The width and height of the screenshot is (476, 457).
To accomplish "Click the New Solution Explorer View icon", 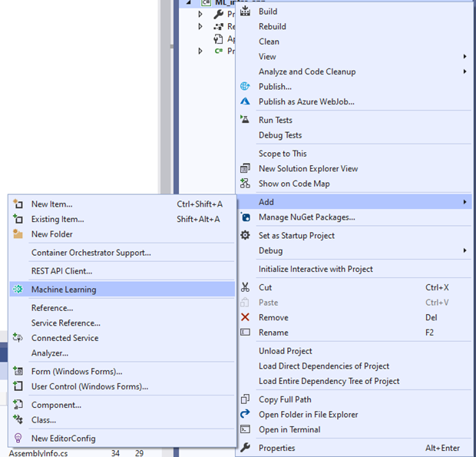I will (245, 168).
